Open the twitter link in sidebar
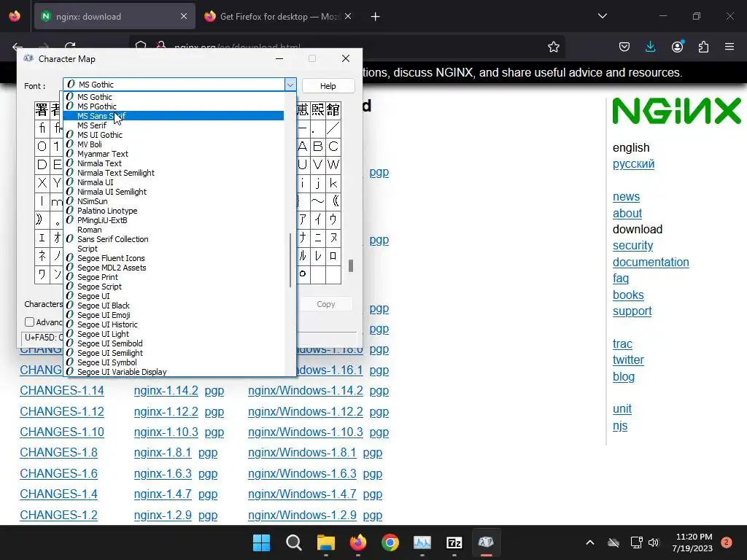Viewport: 747px width, 560px height. (628, 360)
